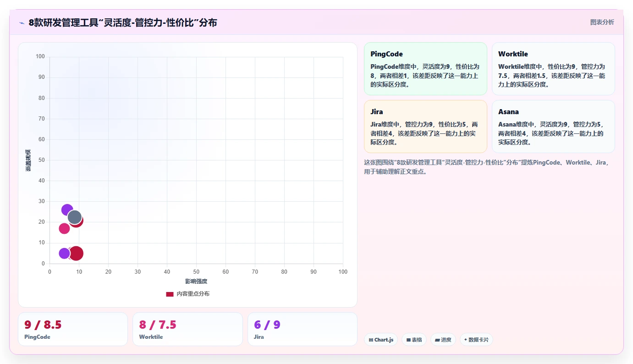Select the Chart.js tag
633x364 pixels.
coord(381,340)
